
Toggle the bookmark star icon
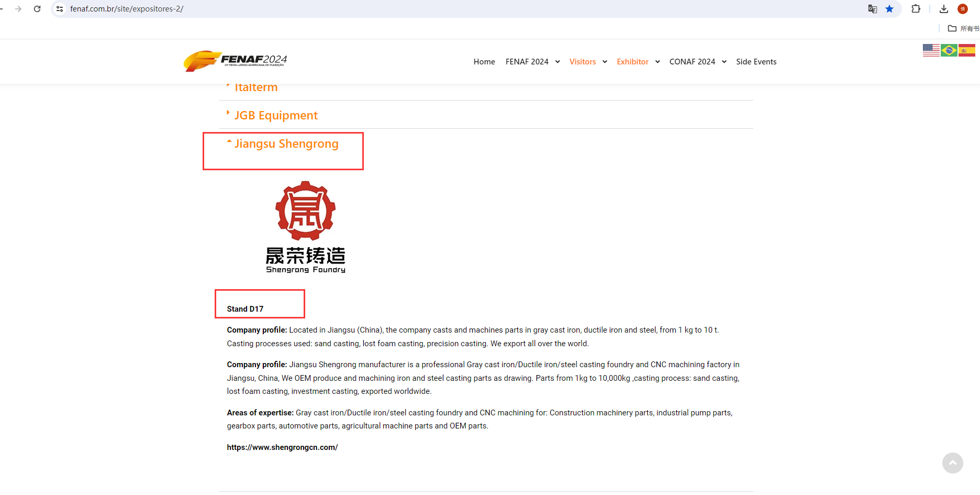pyautogui.click(x=889, y=9)
